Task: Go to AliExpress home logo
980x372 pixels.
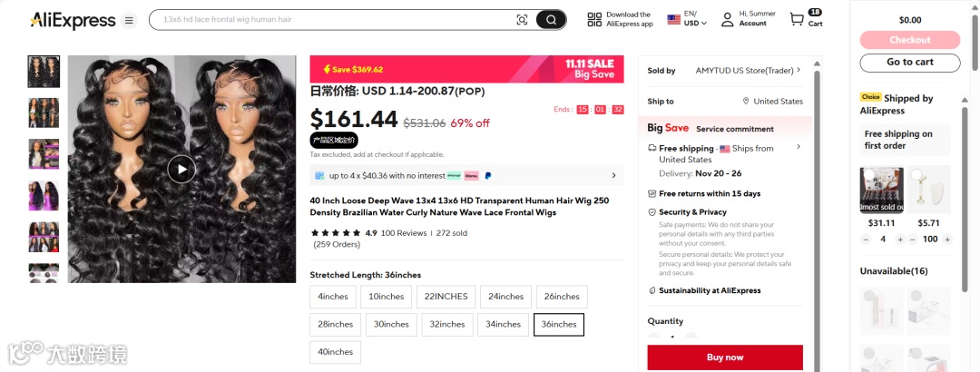Action: [73, 20]
